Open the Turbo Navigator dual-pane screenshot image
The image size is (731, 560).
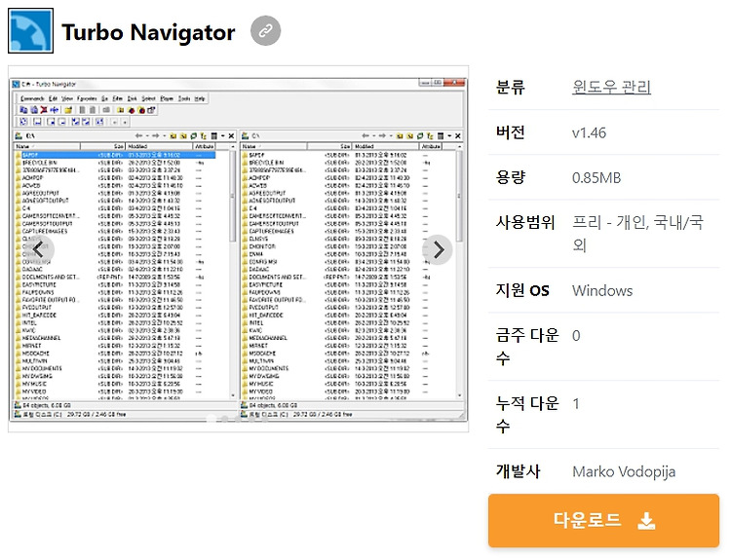pyautogui.click(x=238, y=248)
